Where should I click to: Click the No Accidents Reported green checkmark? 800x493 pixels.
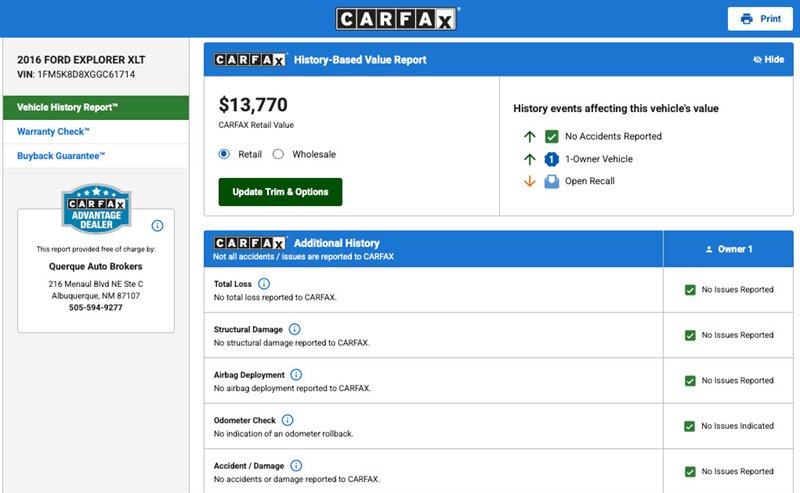point(551,136)
